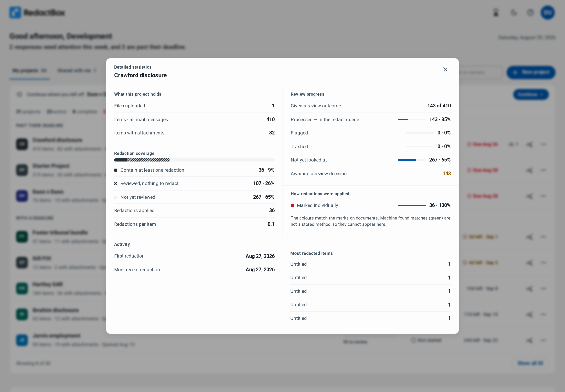This screenshot has height=392, width=565.
Task: Open the help icon in the header
Action: (x=530, y=13)
